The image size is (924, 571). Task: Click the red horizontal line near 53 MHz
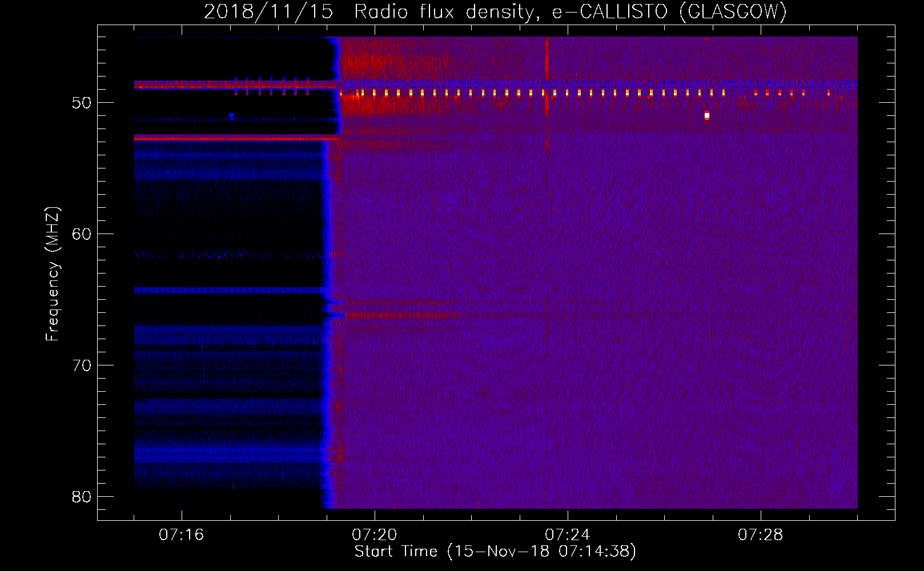236,138
